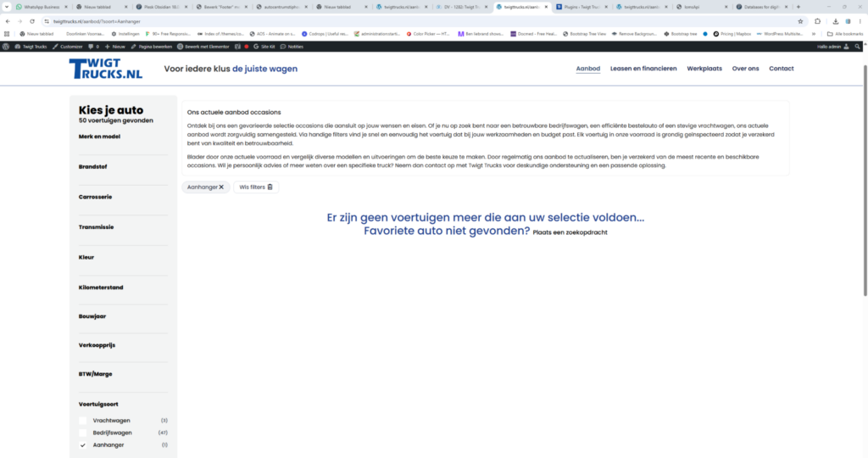This screenshot has width=868, height=458.
Task: Close the Plesk Obidian tab
Action: 186,7
